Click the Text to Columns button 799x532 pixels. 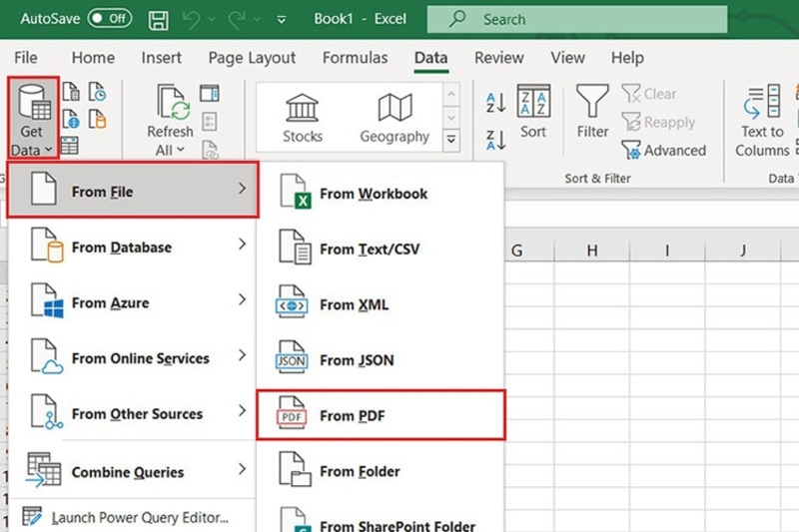click(762, 121)
